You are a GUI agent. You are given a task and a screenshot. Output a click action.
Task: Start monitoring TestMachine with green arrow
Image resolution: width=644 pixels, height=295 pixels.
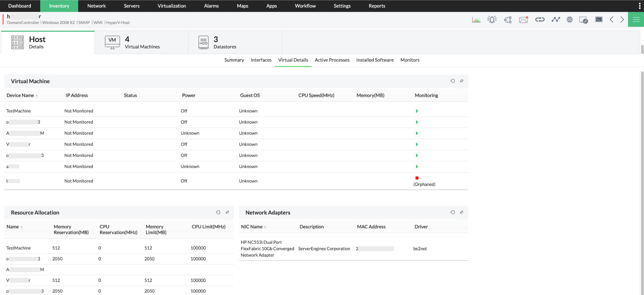(417, 111)
